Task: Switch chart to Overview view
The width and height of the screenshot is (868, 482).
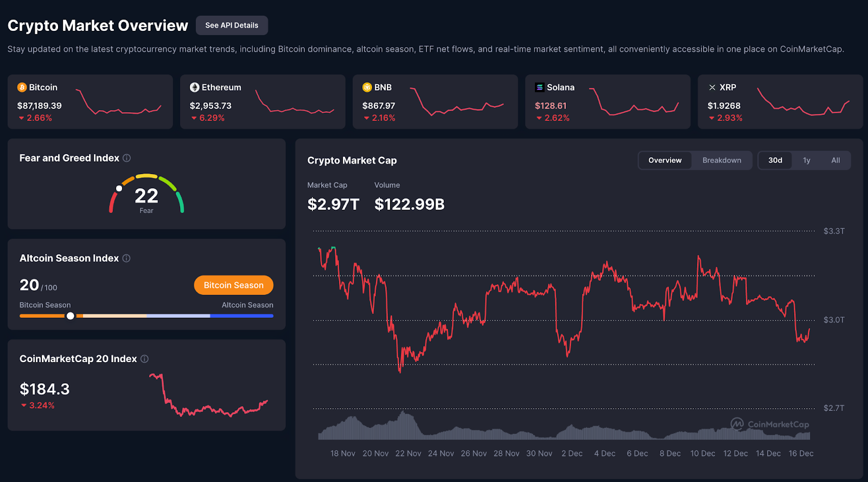Action: [665, 160]
